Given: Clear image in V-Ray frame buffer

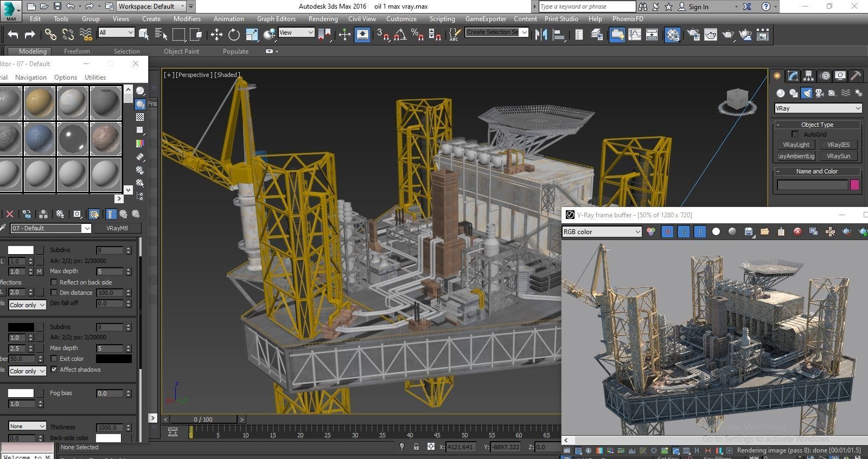Looking at the screenshot, I should point(797,232).
